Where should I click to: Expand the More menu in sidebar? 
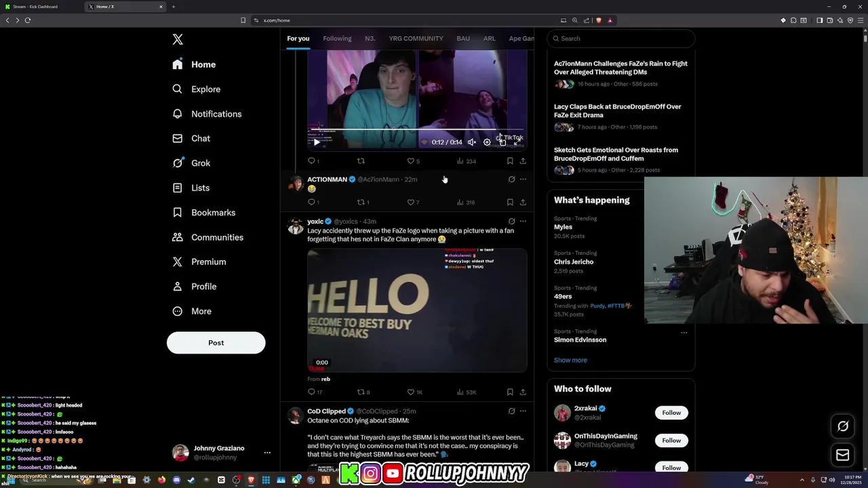click(x=191, y=311)
